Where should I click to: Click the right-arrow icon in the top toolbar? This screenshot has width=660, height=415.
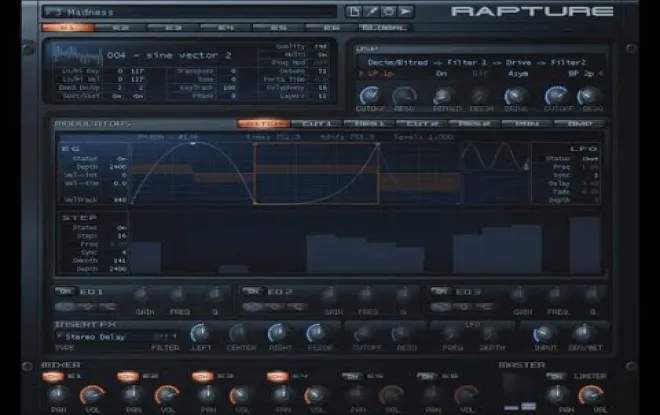tap(406, 11)
